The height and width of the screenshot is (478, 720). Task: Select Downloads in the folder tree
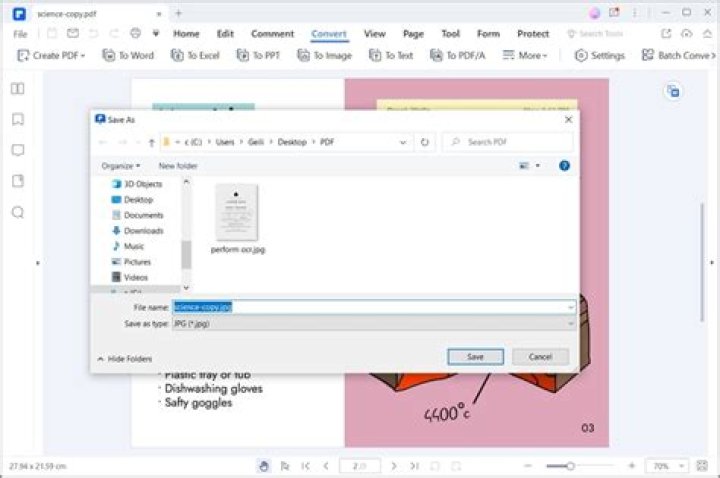(143, 230)
